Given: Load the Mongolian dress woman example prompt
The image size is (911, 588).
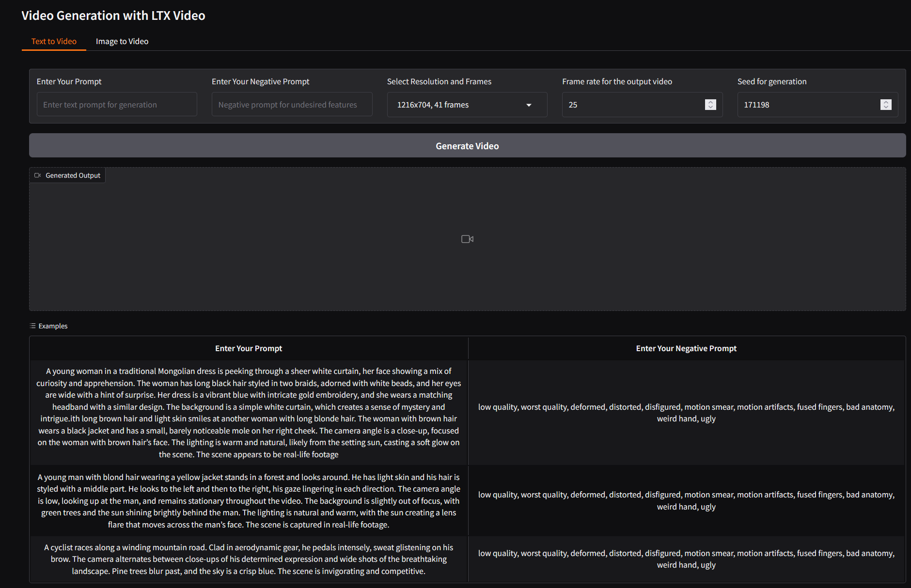Looking at the screenshot, I should pos(249,413).
